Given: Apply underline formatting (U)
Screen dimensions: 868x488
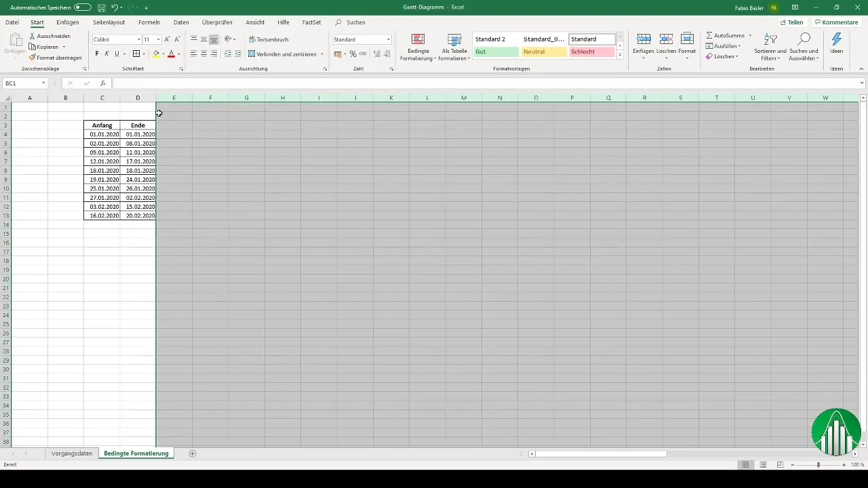Looking at the screenshot, I should click(116, 54).
